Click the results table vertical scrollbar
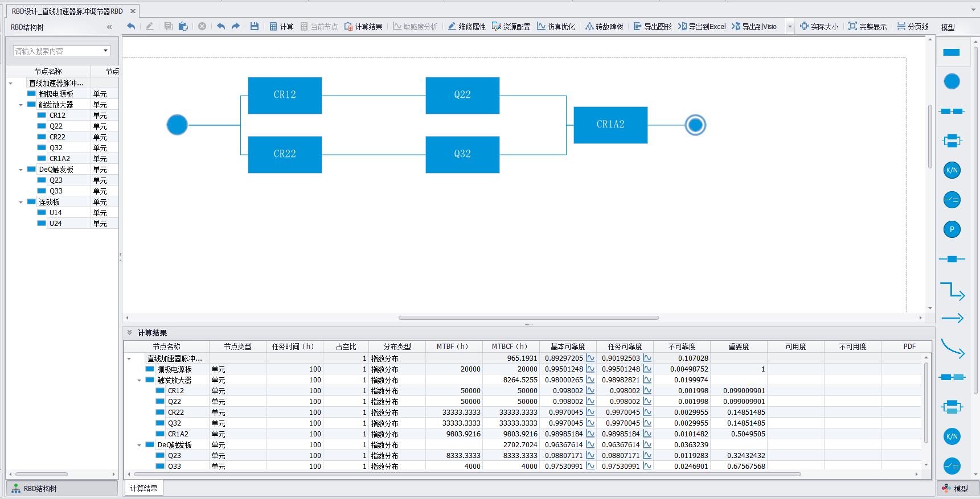 tap(926, 403)
